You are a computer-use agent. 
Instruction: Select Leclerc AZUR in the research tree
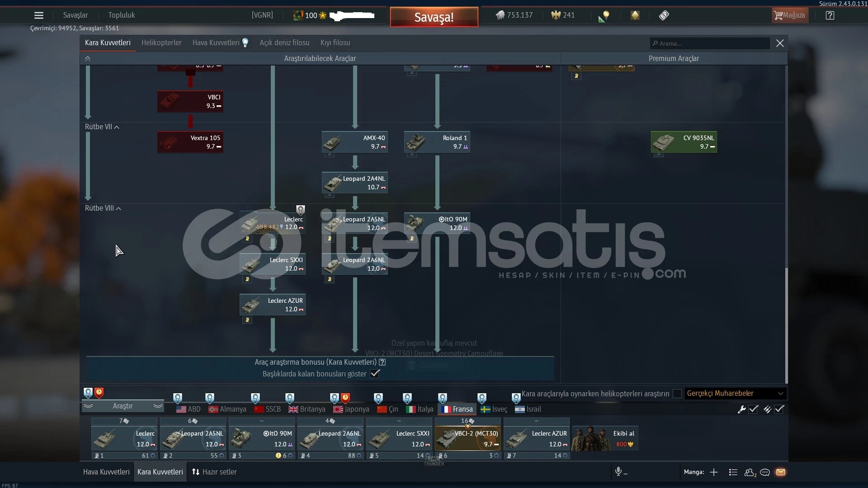coord(273,305)
